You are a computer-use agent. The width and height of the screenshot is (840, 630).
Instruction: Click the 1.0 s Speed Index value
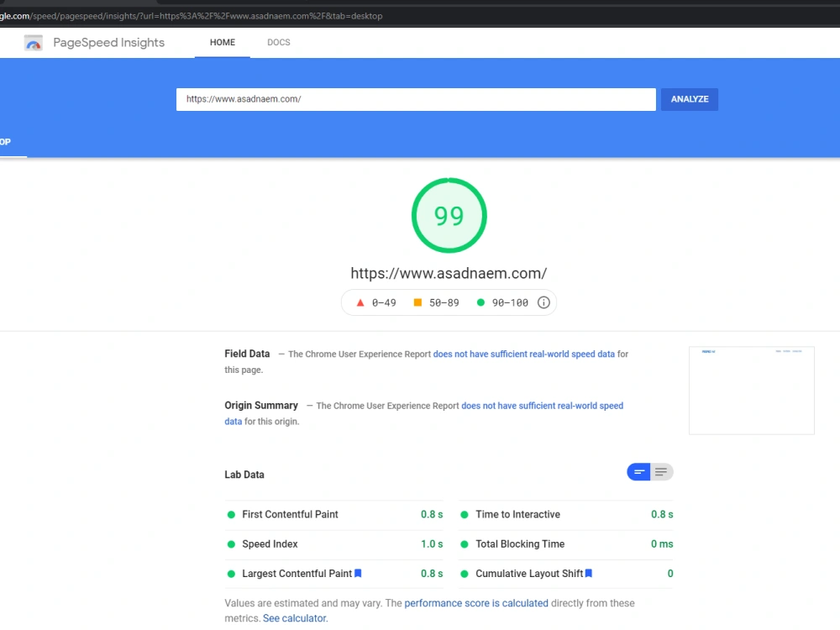pos(432,544)
